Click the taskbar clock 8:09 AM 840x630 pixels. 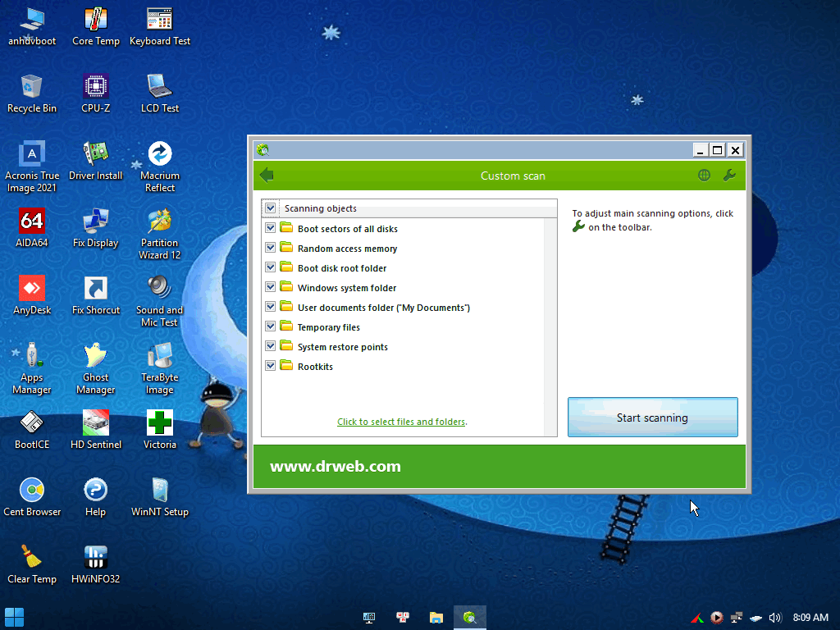pos(810,618)
